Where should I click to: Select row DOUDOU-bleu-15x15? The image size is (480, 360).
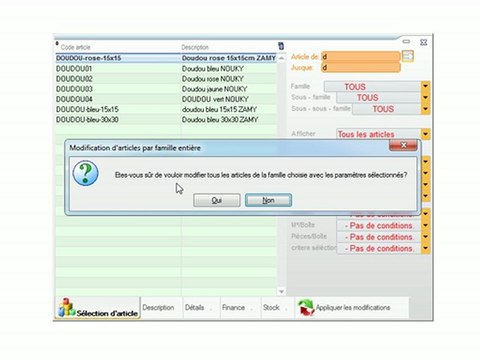point(166,109)
